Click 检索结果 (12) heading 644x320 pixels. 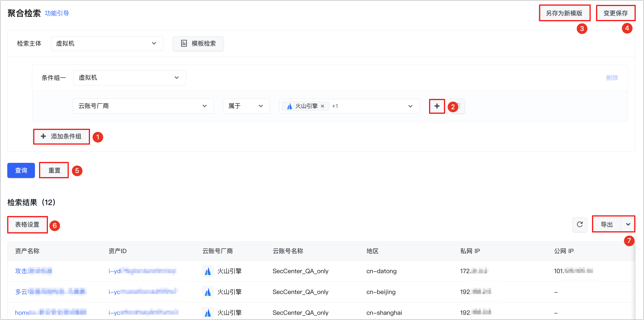coord(31,202)
